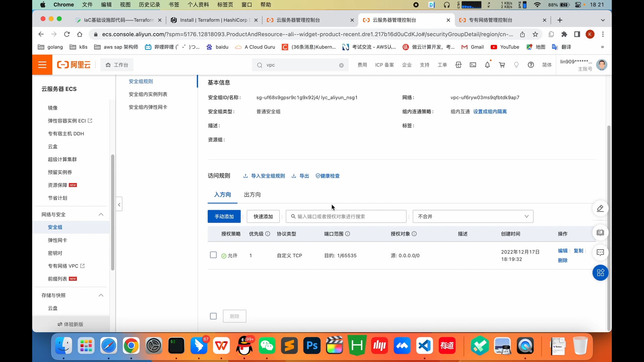The image size is (644, 362).
Task: Select the TCP rule row checkbox
Action: [x=213, y=255]
